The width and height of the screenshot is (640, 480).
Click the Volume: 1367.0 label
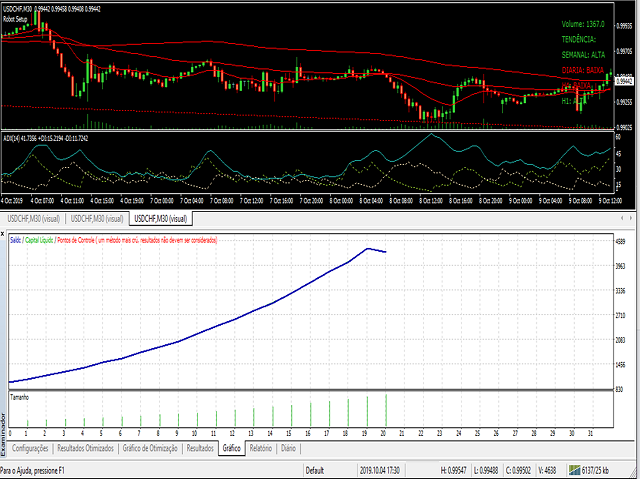pos(583,24)
